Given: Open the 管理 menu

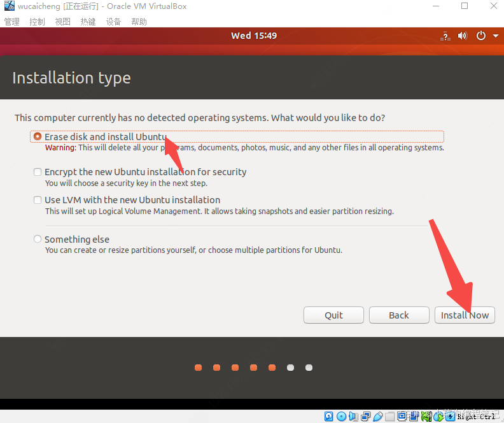Looking at the screenshot, I should (12, 22).
